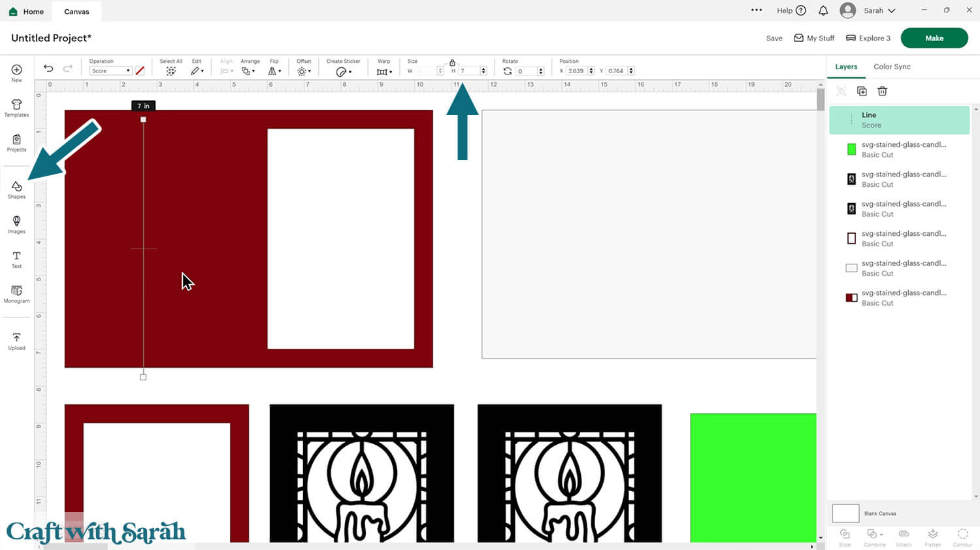Switch to the Canvas tab

point(76,11)
